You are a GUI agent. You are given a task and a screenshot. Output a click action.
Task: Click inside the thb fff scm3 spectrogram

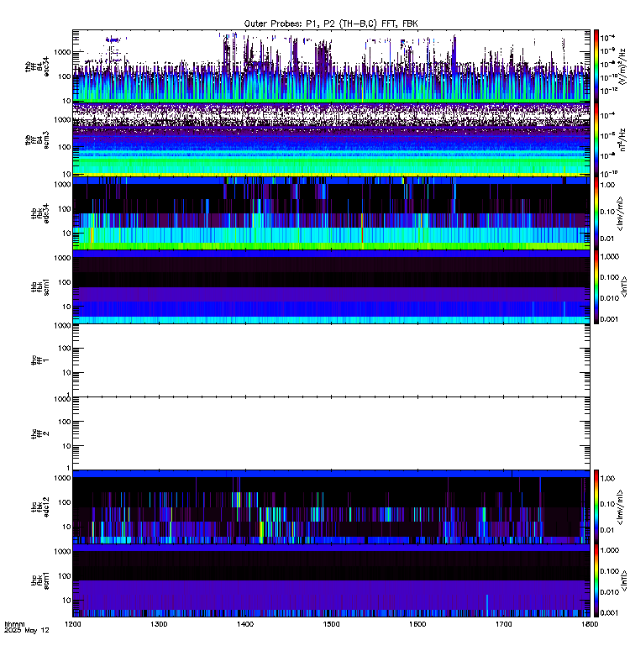[x=331, y=139]
